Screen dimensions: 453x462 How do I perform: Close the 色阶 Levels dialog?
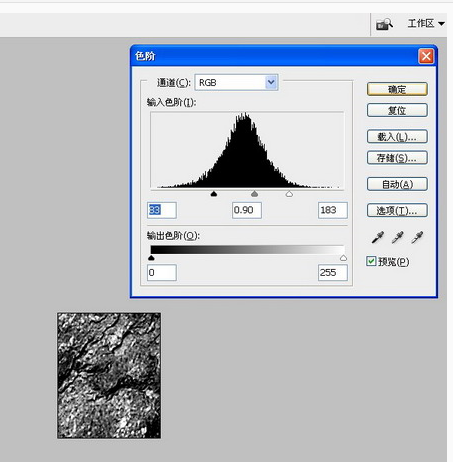click(x=426, y=56)
